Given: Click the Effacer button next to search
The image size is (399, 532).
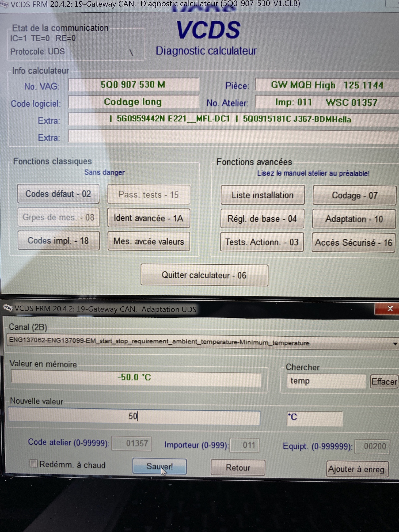Looking at the screenshot, I should click(384, 382).
